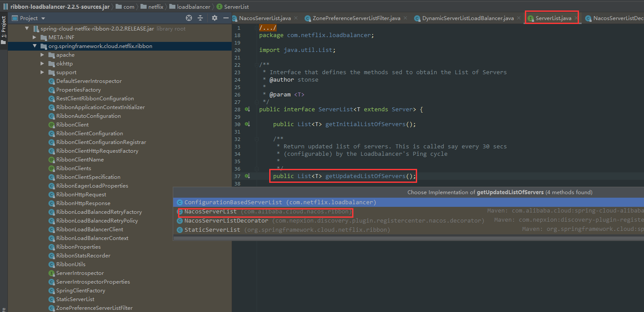Click the ServerList interface icon in breadcrumb
The height and width of the screenshot is (312, 644).
pyautogui.click(x=219, y=7)
